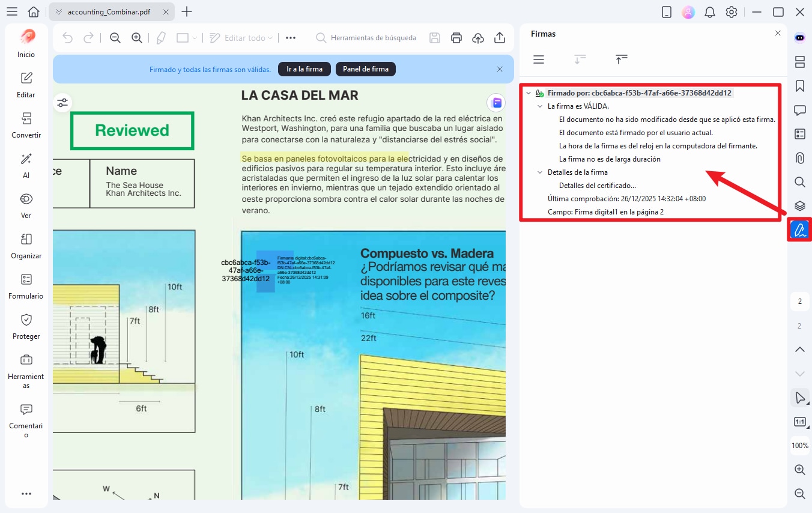Open 'Detalles del certificado...' link
The width and height of the screenshot is (812, 513).
click(597, 186)
